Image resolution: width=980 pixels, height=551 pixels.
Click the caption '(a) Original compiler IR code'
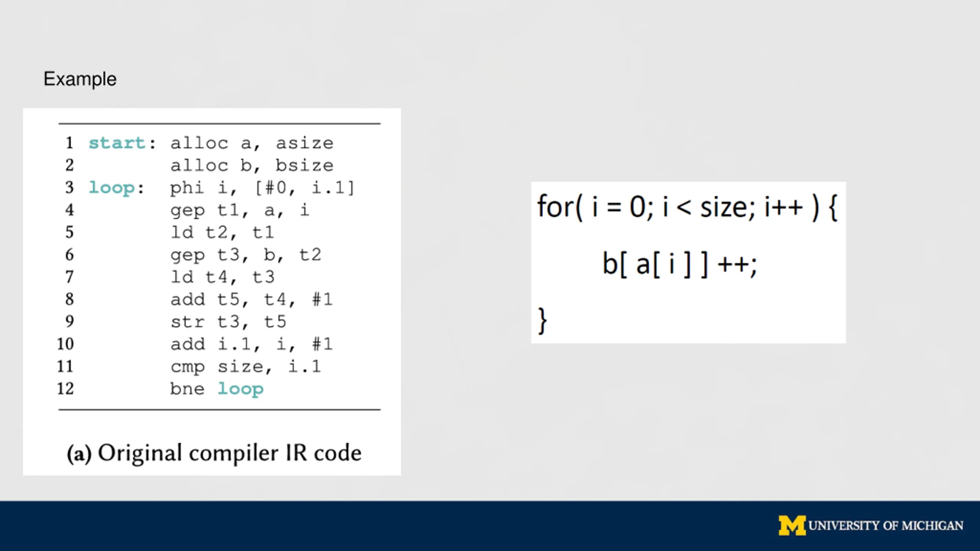(x=214, y=453)
